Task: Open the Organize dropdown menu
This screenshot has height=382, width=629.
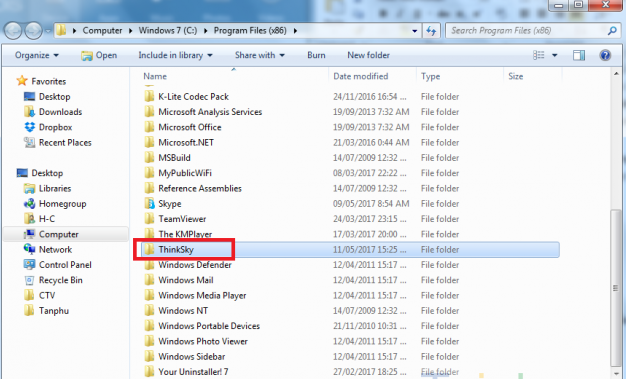Action: (x=37, y=55)
